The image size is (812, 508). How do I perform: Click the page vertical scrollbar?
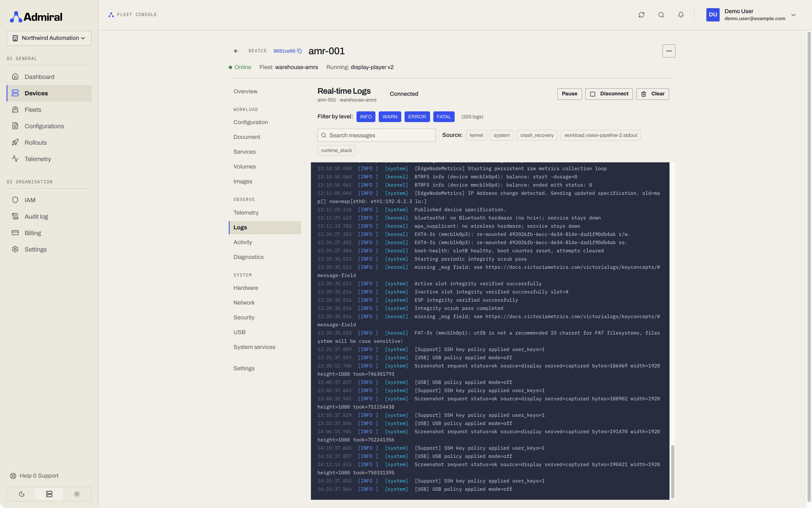(809, 267)
